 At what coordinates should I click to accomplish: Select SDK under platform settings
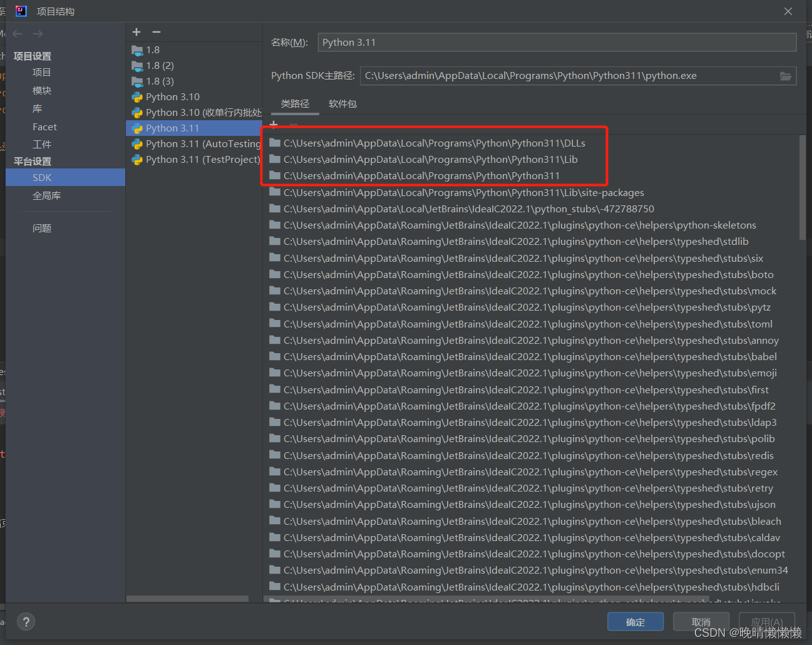click(x=66, y=178)
